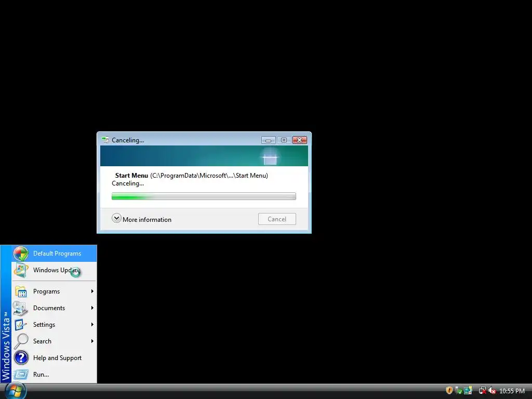This screenshot has height=399, width=532.
Task: Expand Documents using its arrow
Action: point(92,308)
